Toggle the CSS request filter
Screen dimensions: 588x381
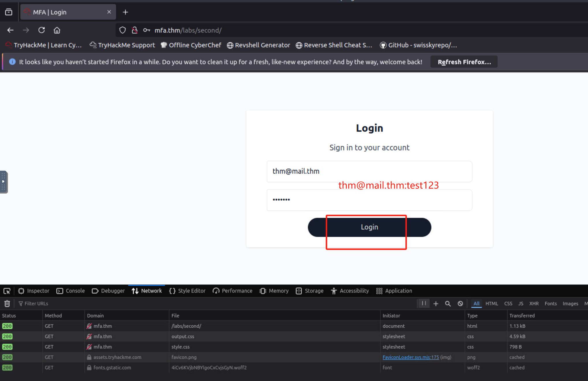(x=508, y=303)
